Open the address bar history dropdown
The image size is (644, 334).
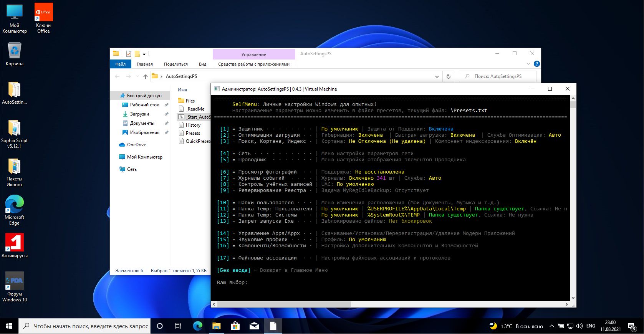(437, 76)
